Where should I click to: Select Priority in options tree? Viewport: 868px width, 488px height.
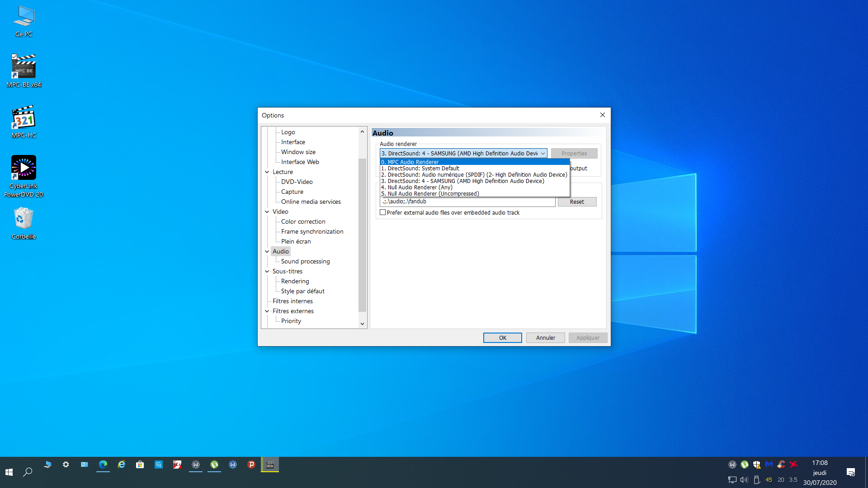pyautogui.click(x=291, y=321)
